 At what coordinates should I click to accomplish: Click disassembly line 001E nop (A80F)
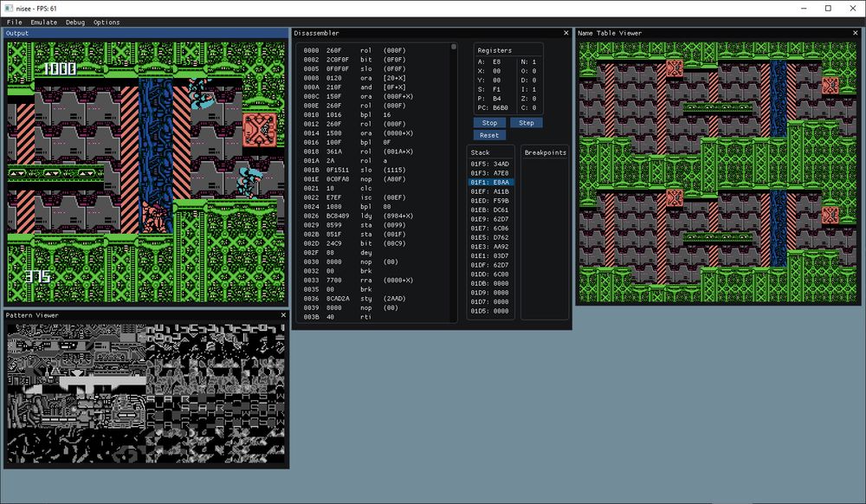pyautogui.click(x=354, y=179)
